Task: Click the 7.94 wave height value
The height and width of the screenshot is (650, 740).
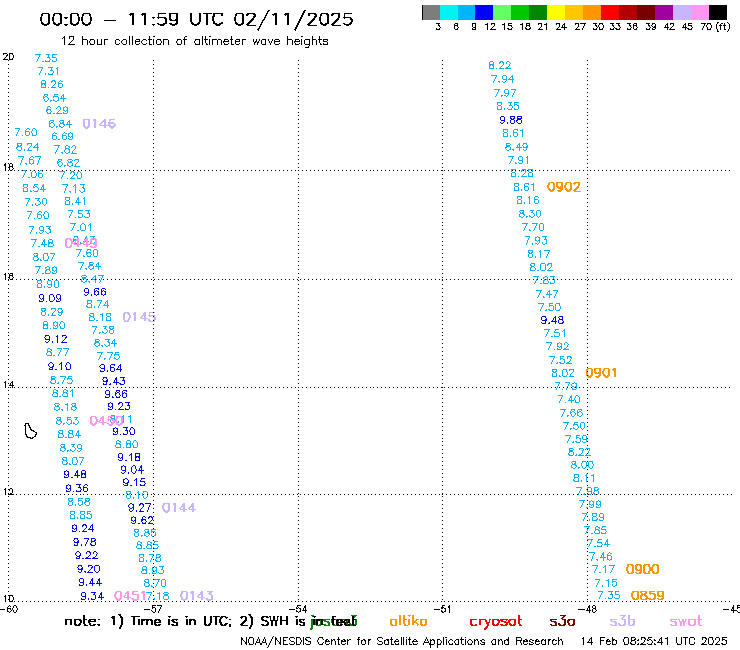Action: coord(503,79)
